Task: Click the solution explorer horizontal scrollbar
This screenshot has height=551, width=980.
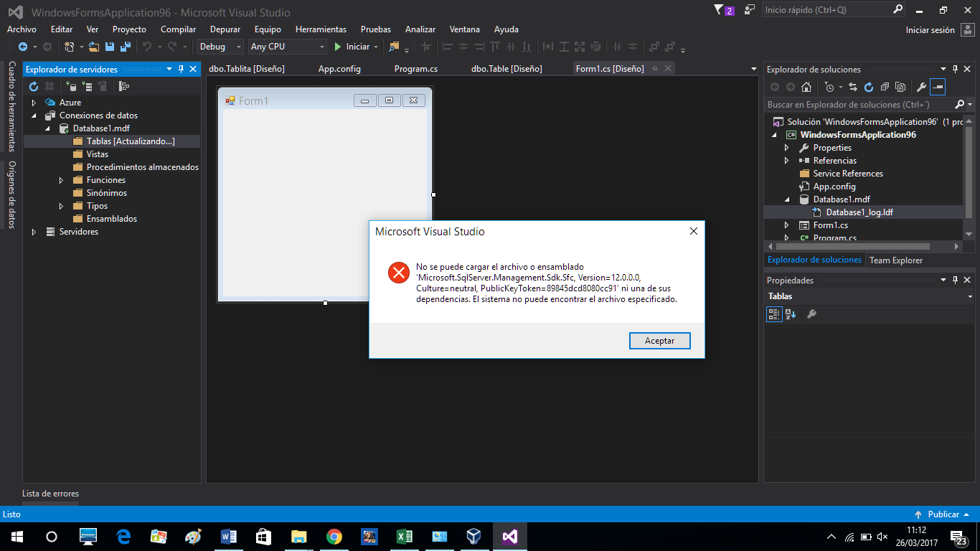Action: point(864,246)
